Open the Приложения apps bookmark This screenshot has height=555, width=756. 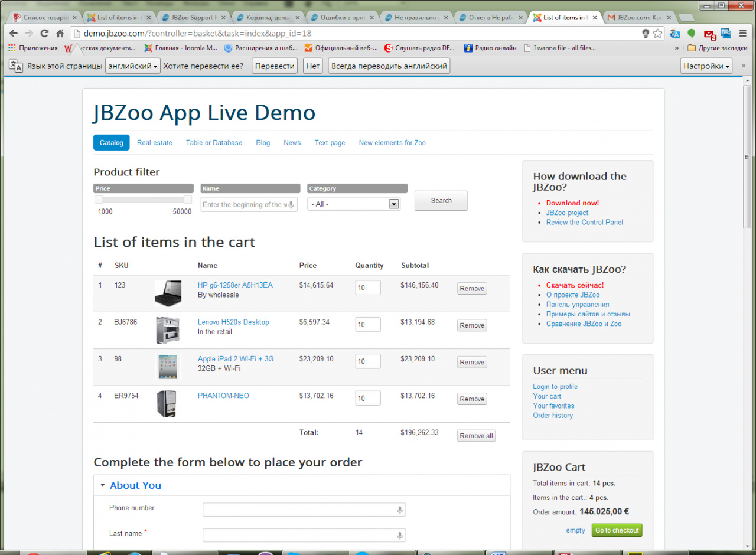pyautogui.click(x=33, y=48)
